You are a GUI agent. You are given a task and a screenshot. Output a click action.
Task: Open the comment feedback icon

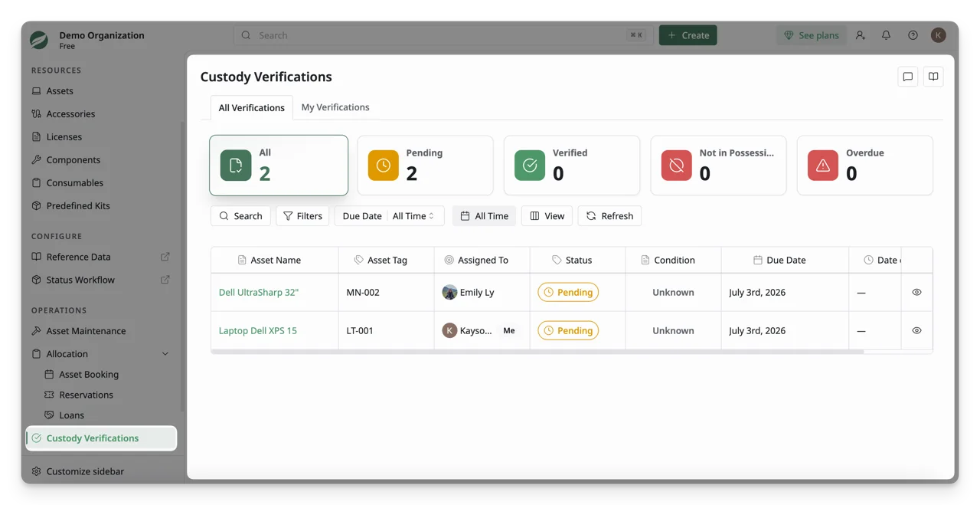pos(907,77)
